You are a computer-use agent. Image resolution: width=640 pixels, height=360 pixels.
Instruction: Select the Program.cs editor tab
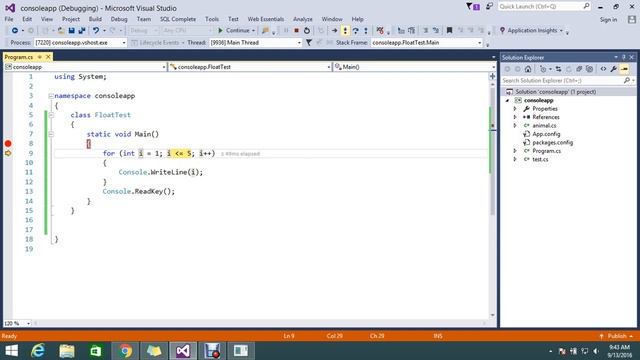(x=19, y=57)
